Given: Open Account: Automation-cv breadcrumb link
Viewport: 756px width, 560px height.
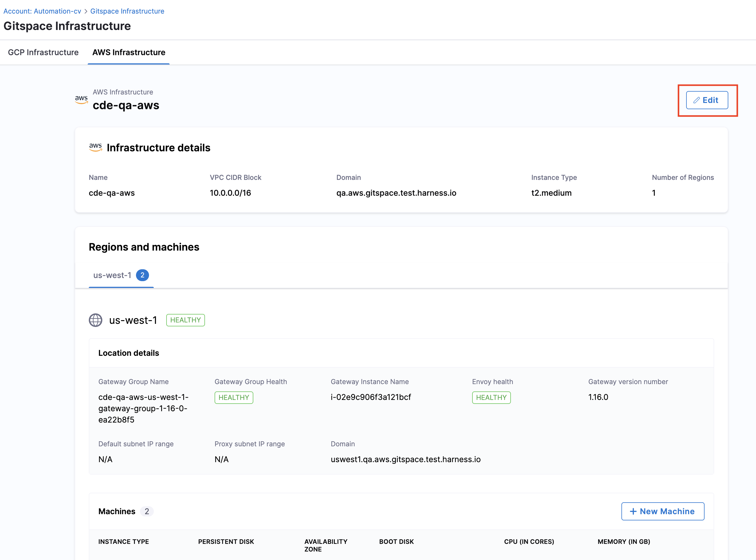Looking at the screenshot, I should [42, 11].
